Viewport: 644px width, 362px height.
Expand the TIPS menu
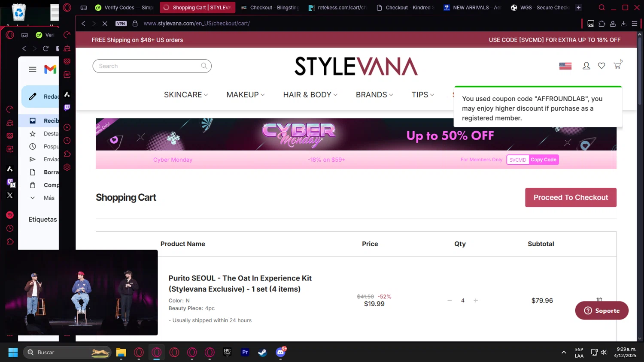[422, 95]
